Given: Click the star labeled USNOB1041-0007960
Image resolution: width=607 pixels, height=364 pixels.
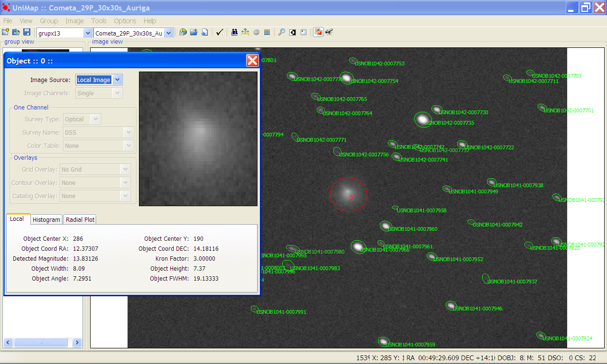Looking at the screenshot, I should tap(386, 226).
